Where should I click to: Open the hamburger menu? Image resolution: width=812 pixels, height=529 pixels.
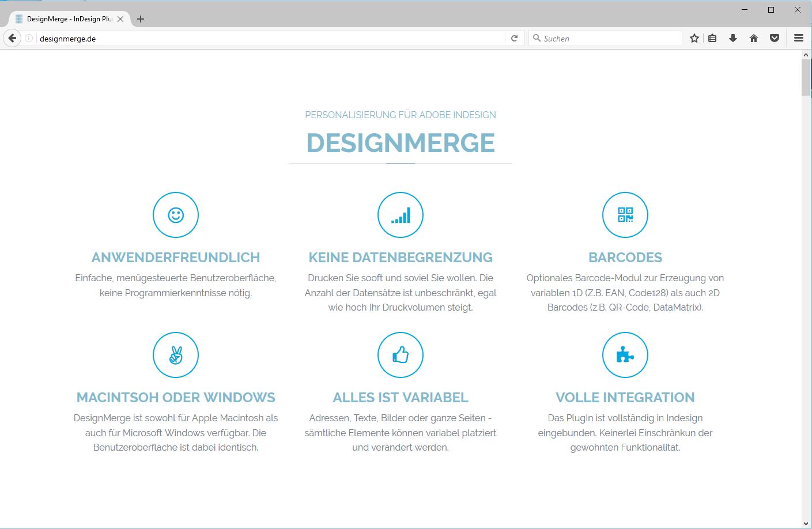[799, 38]
